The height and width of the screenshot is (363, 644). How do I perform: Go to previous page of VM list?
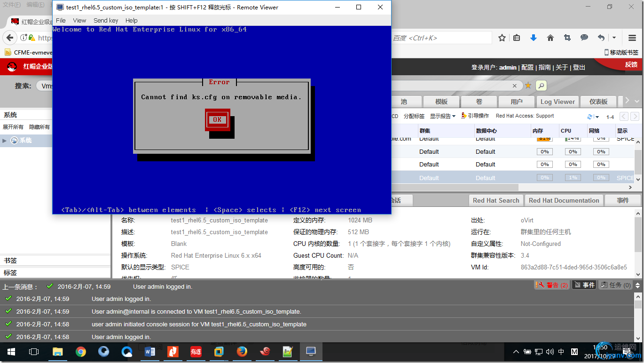click(x=624, y=117)
